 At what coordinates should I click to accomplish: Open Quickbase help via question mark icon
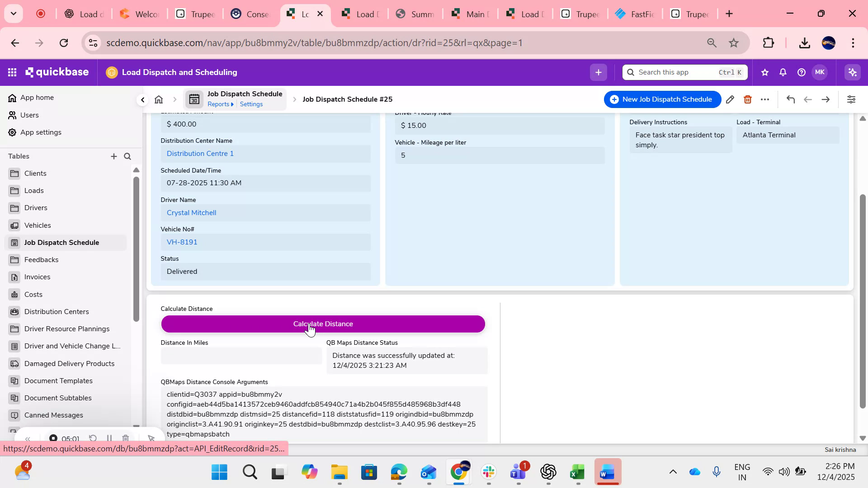click(x=801, y=72)
